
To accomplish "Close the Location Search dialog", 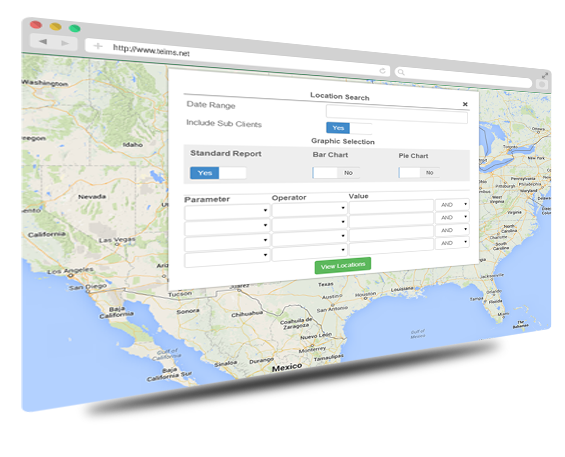I will point(465,104).
